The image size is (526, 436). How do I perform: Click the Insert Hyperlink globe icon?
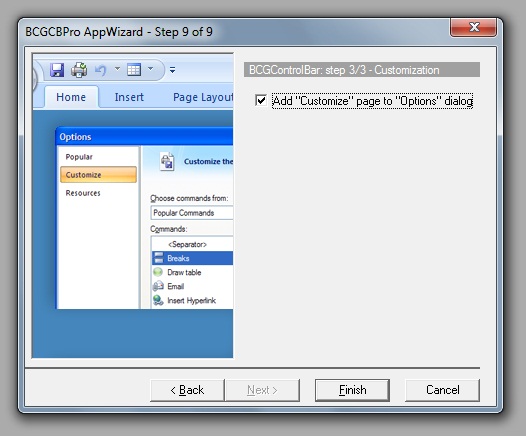coord(158,300)
